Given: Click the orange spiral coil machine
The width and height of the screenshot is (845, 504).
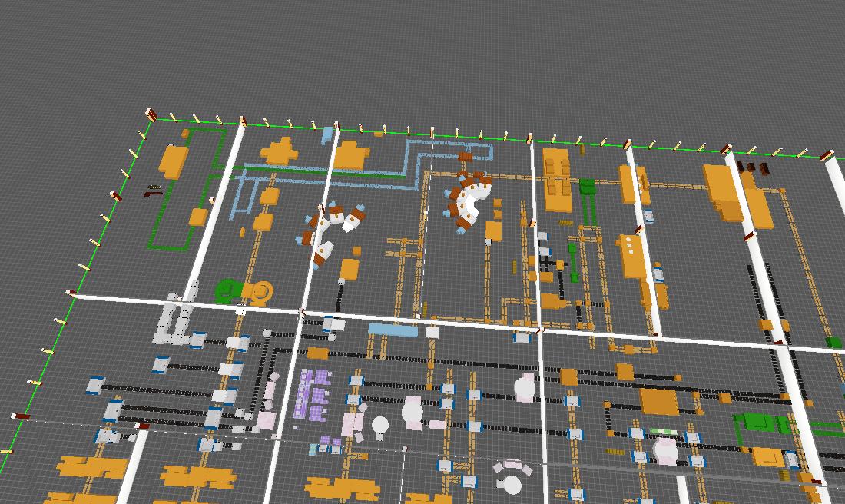Looking at the screenshot, I should click(x=259, y=293).
